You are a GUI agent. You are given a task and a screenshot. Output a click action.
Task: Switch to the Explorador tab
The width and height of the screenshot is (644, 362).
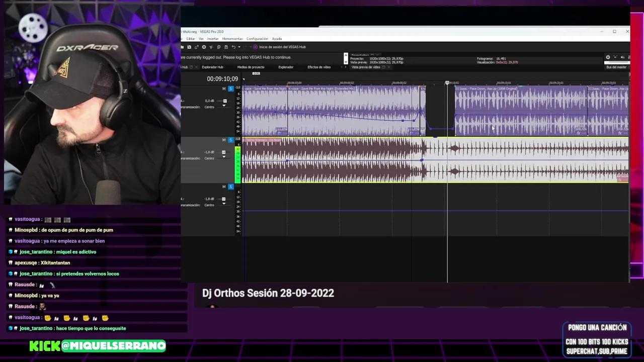point(286,67)
